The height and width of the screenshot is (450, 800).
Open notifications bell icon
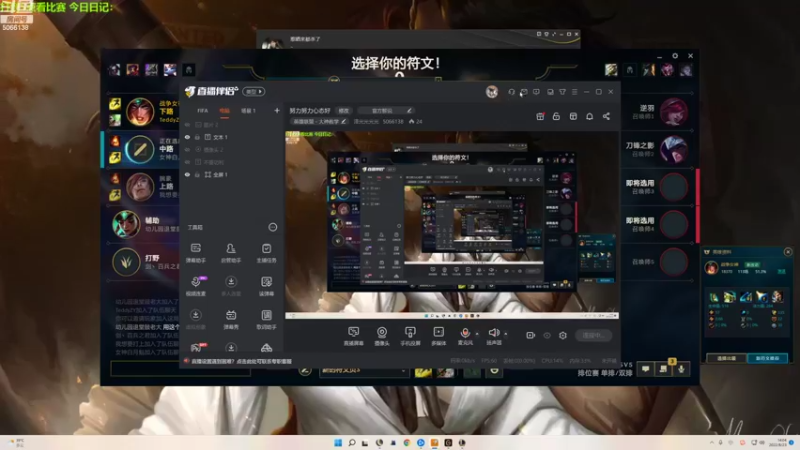(589, 116)
